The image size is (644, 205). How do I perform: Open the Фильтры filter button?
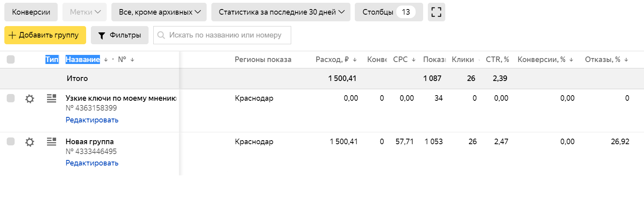click(x=120, y=35)
